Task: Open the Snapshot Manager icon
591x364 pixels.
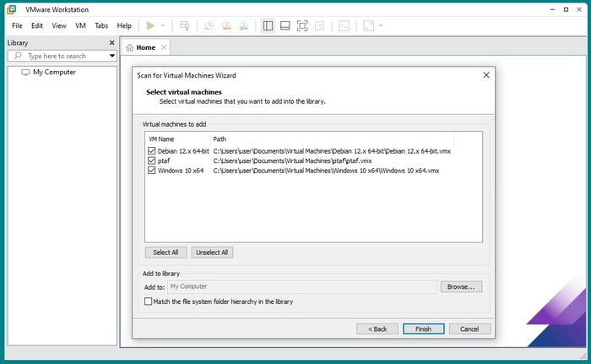Action: coord(243,25)
